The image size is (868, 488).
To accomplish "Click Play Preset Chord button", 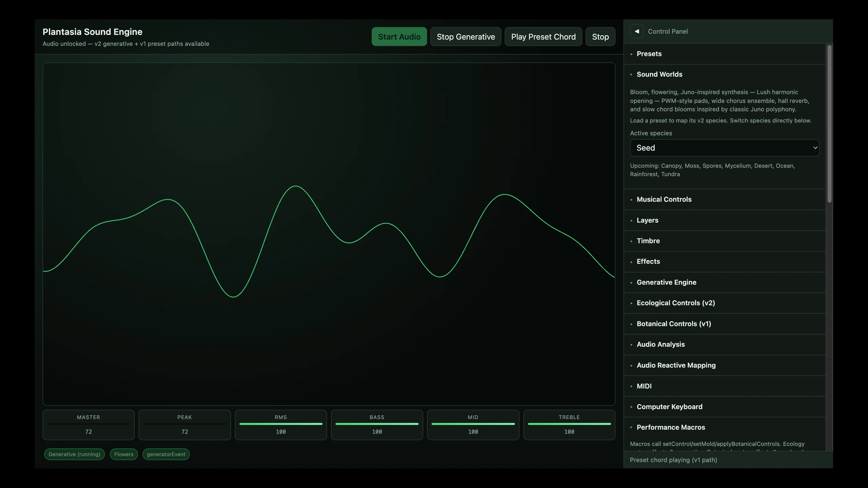I will click(543, 37).
